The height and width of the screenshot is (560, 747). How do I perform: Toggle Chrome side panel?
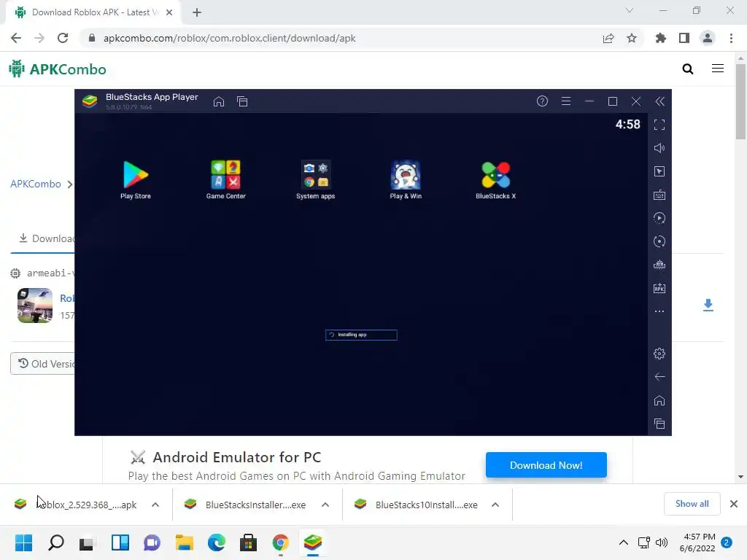click(x=684, y=38)
